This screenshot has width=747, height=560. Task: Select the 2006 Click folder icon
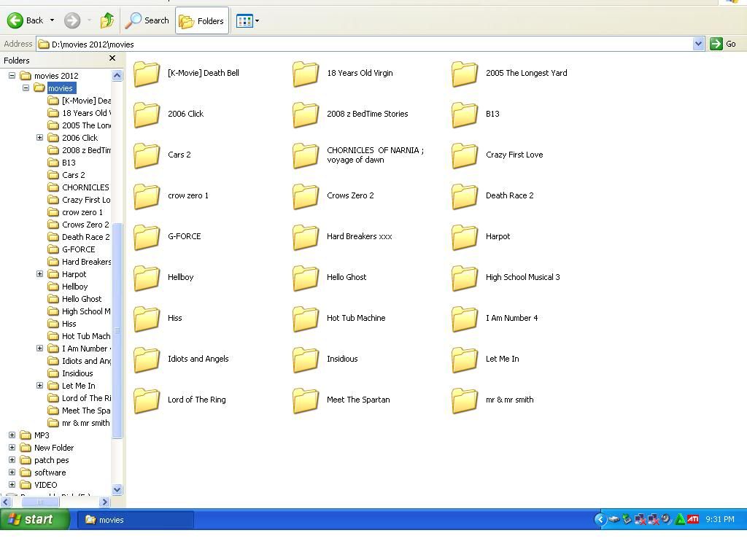(x=147, y=114)
